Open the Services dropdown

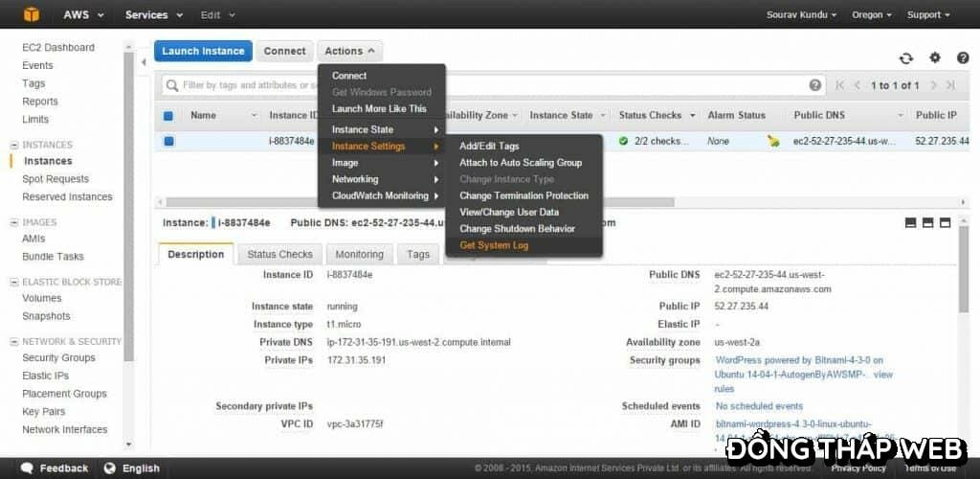(154, 14)
